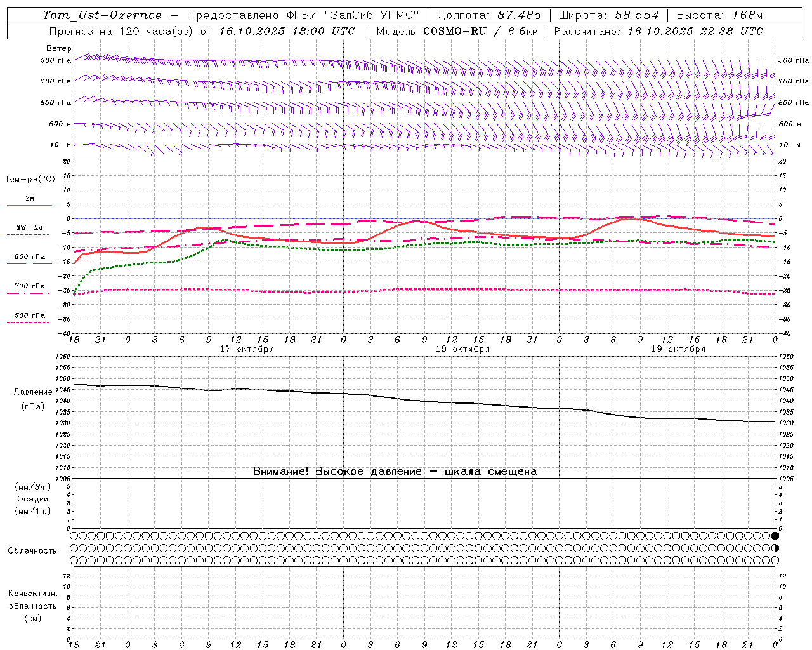Click the magenta dotted 500 гПа curve near -25
812x650 pixels.
click(x=424, y=289)
